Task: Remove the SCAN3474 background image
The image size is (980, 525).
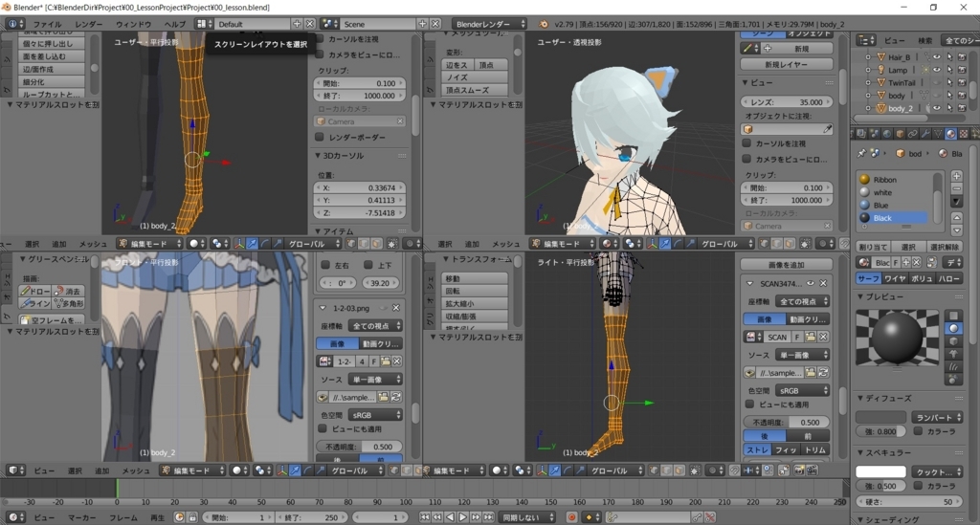Action: tap(823, 283)
